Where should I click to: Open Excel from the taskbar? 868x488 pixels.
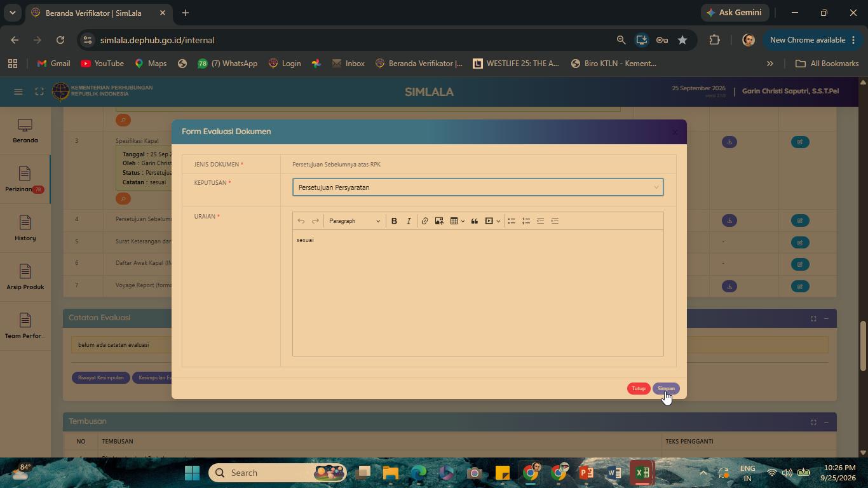pyautogui.click(x=642, y=473)
